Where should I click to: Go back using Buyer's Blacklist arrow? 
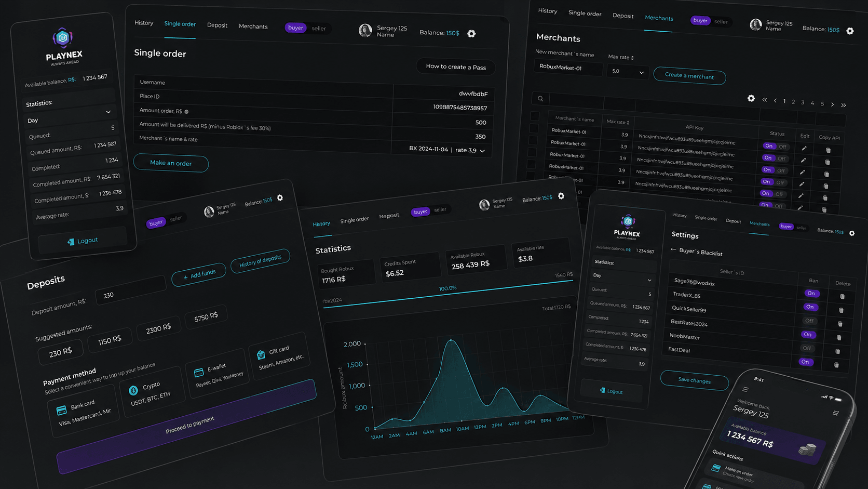pos(673,250)
